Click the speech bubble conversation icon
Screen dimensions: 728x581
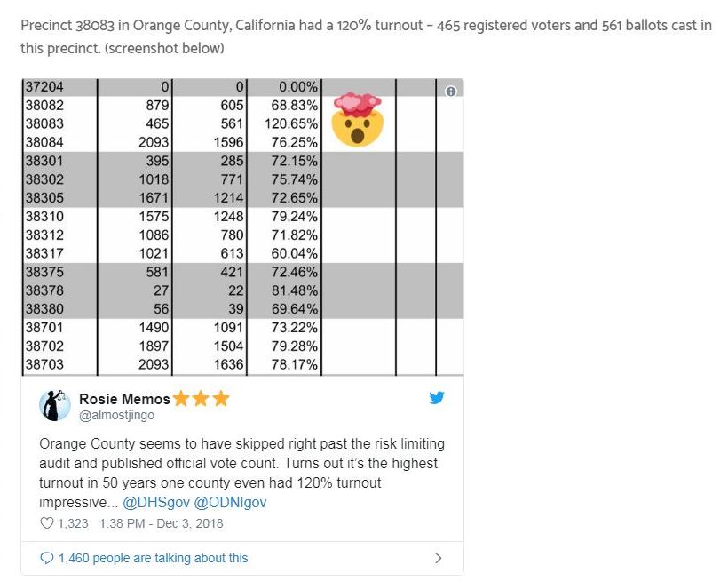tap(47, 558)
